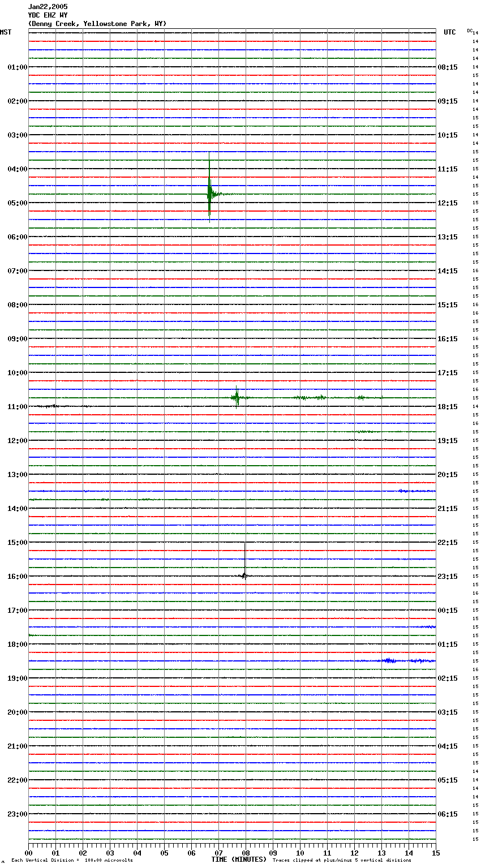This screenshot has width=481, height=868.
Task: Select the 22:00 MST row label
Action: pyautogui.click(x=18, y=780)
